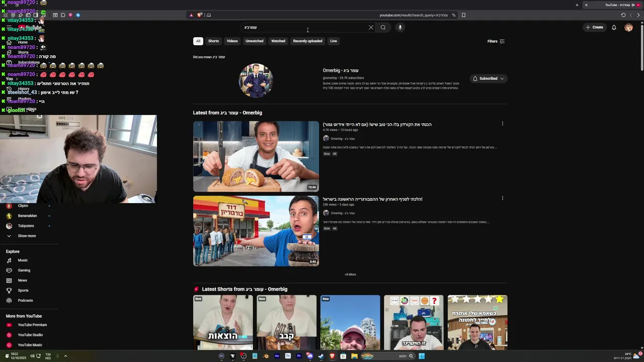644x362 pixels.
Task: Select the Recently uploaded filter chip
Action: 307,41
